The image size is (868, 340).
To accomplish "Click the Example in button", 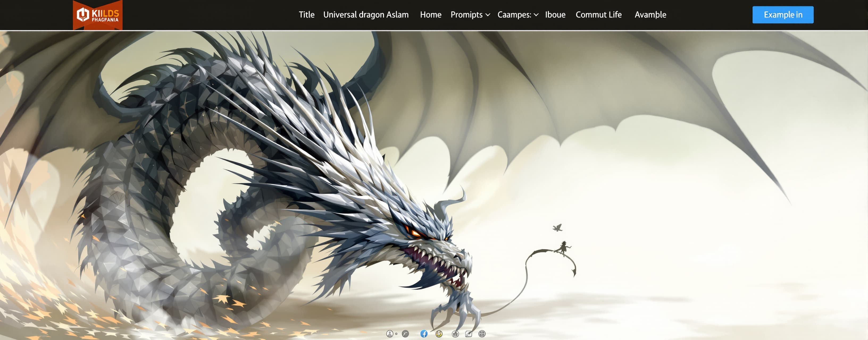I will click(783, 15).
